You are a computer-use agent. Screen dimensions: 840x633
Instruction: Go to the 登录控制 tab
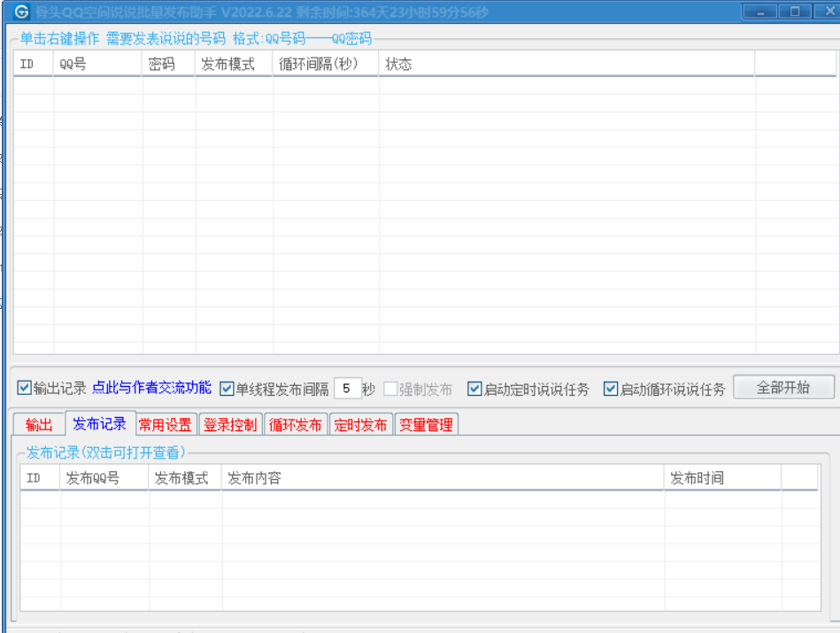pos(230,425)
